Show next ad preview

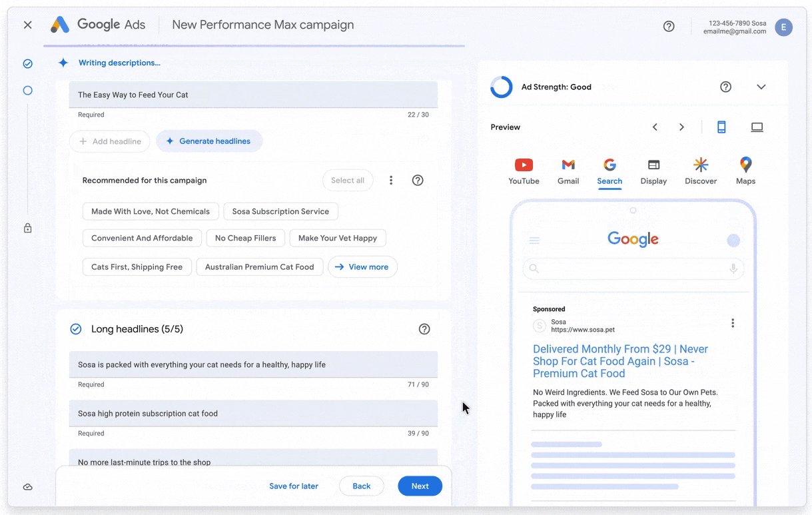coord(681,127)
